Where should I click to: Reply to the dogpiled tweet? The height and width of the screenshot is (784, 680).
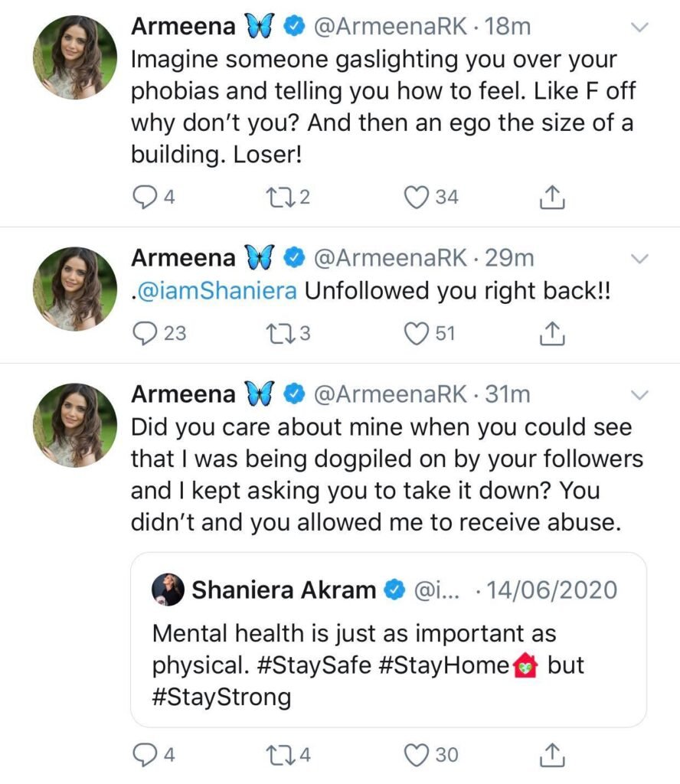(x=146, y=755)
